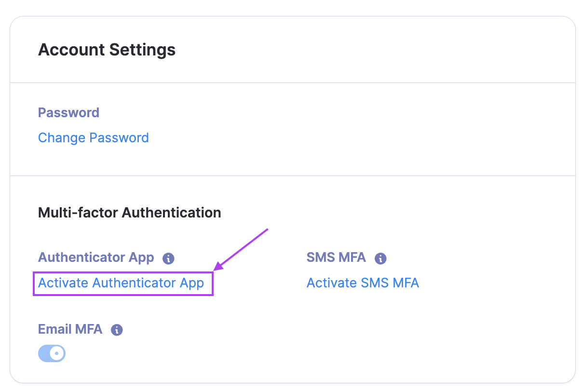Select the Password section label
Image resolution: width=583 pixels, height=392 pixels.
click(68, 113)
